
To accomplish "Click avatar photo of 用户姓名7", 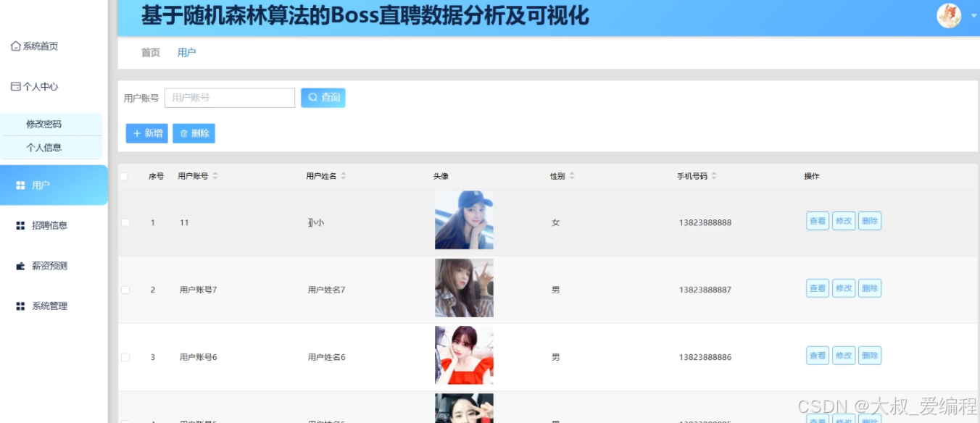I will click(x=464, y=288).
